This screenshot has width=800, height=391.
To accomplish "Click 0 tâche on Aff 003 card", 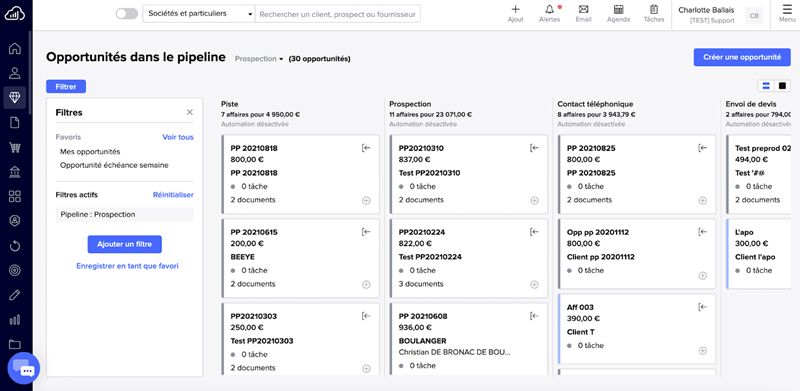I will click(x=591, y=346).
